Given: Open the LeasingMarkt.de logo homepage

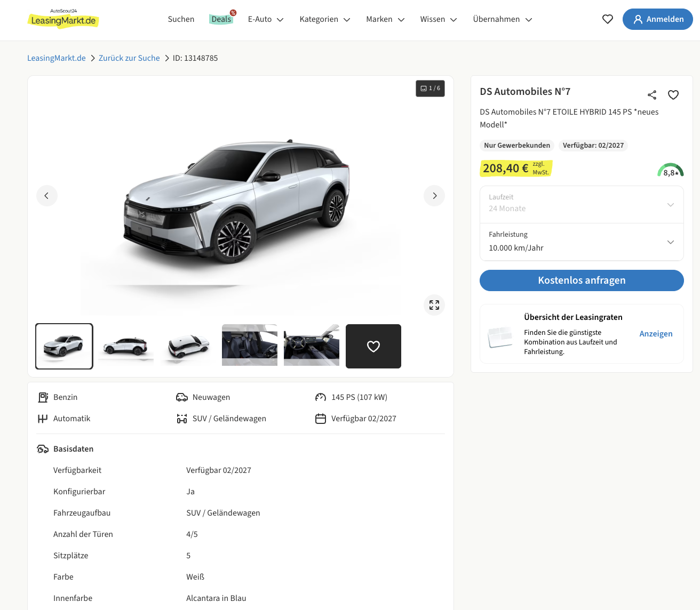Looking at the screenshot, I should pos(63,19).
